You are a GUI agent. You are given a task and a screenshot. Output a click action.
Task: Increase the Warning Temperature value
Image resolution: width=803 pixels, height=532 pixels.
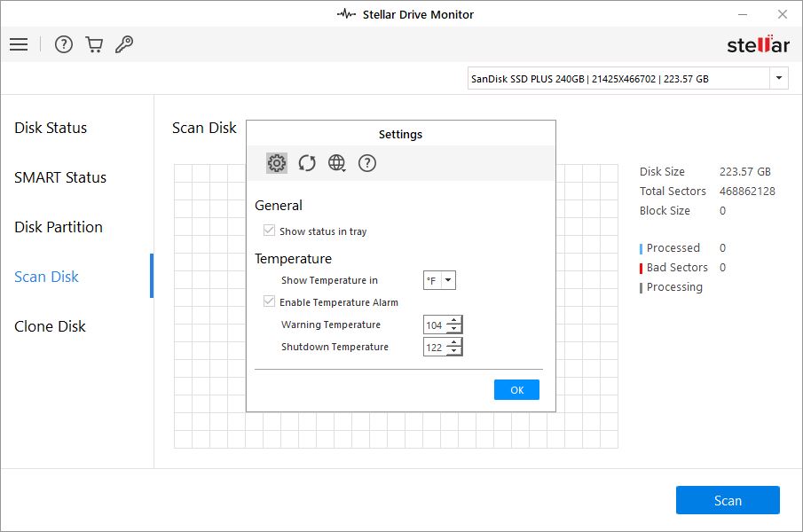454,320
